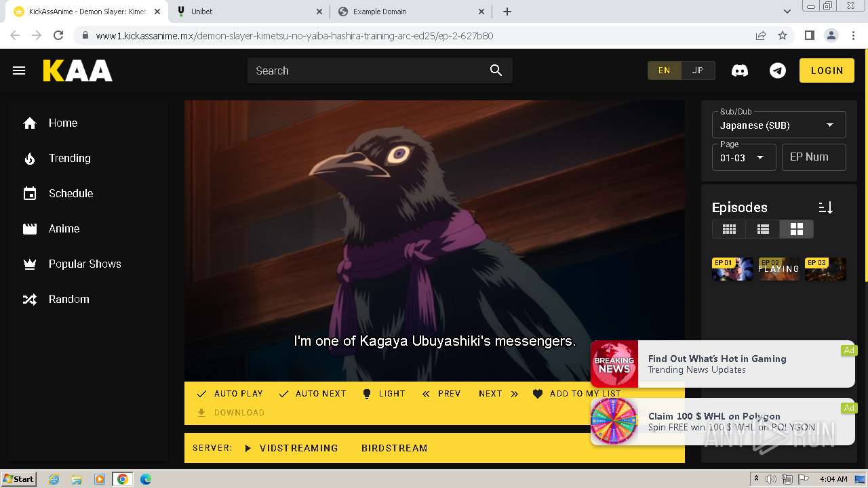Go back with browser back arrow
868x488 pixels.
point(15,35)
